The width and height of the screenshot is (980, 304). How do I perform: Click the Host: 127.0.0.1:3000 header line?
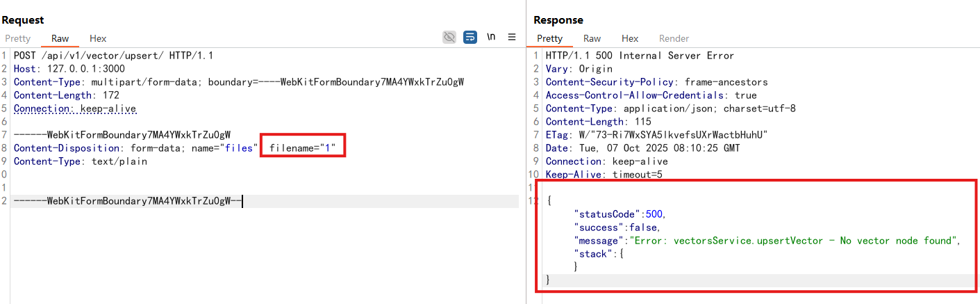click(x=68, y=69)
